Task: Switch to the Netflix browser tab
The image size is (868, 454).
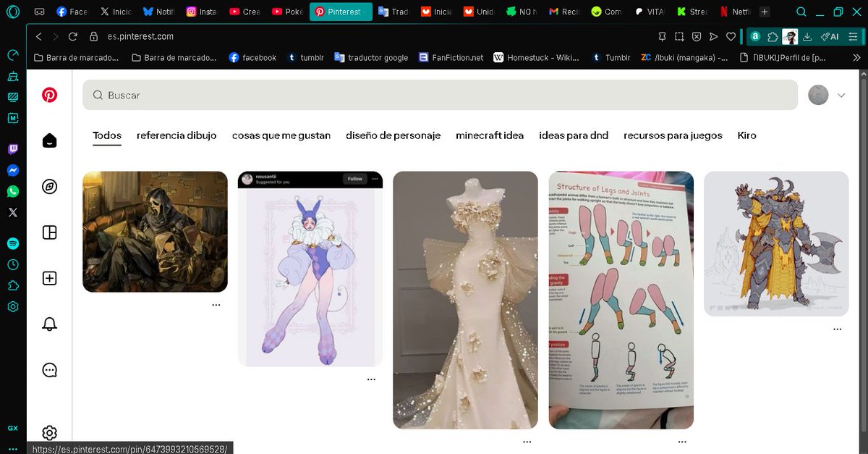Action: 735,12
